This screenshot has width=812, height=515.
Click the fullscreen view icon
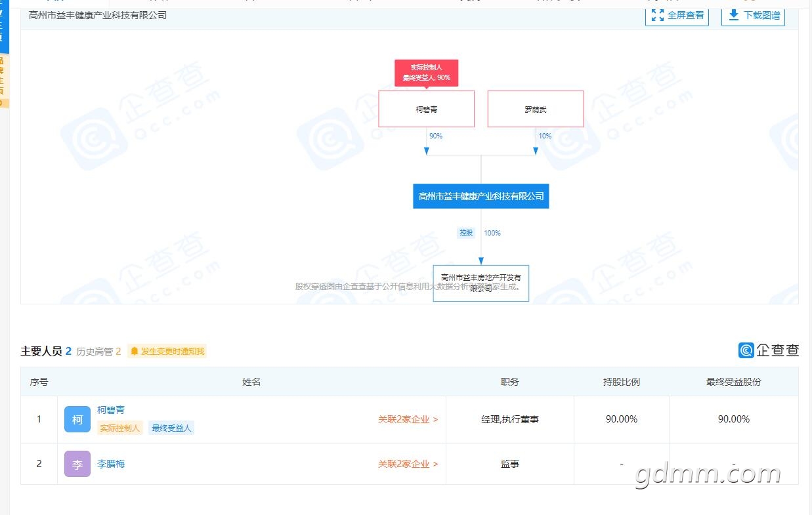click(x=658, y=15)
